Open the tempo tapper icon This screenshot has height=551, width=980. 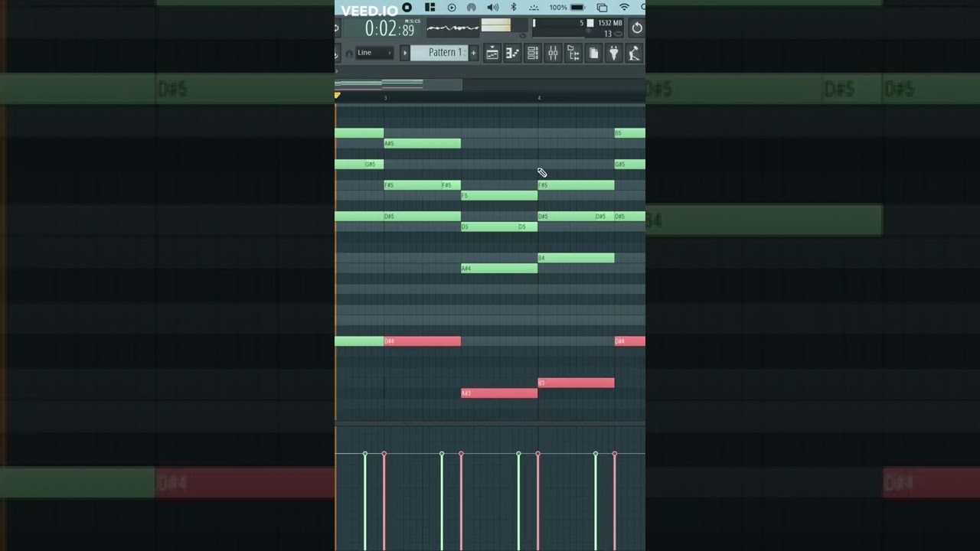633,53
